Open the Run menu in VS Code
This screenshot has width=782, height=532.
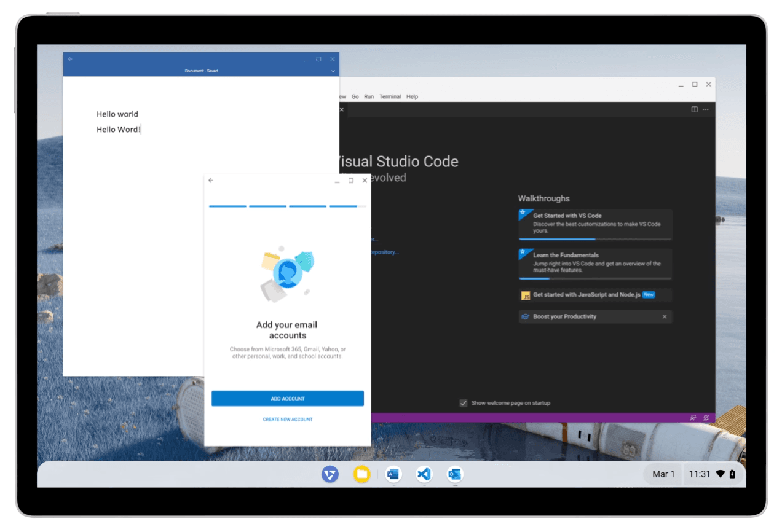(369, 97)
